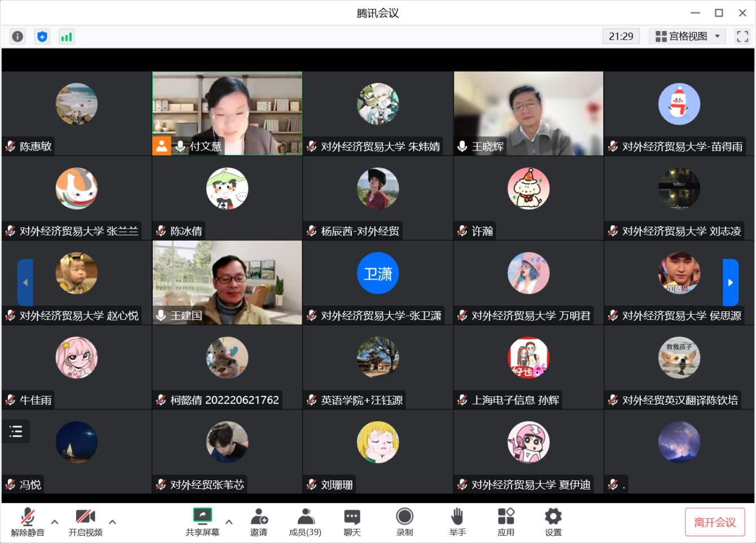Open the 邀请 invite panel

[259, 522]
